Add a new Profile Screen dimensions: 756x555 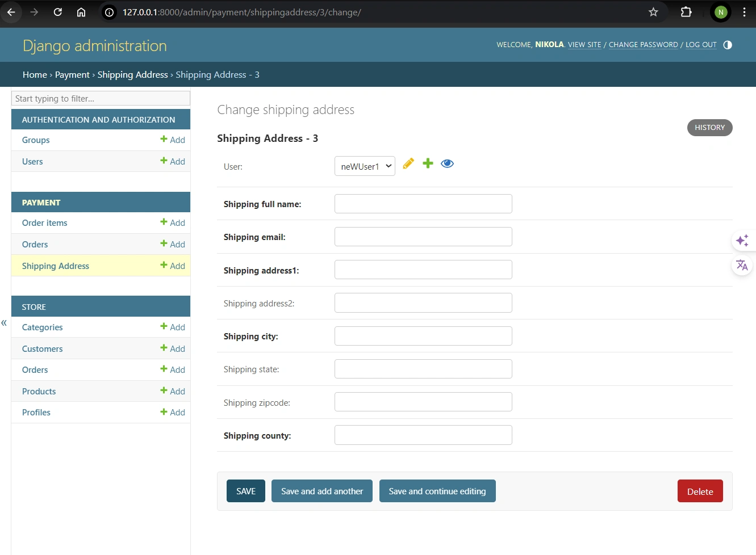(173, 412)
